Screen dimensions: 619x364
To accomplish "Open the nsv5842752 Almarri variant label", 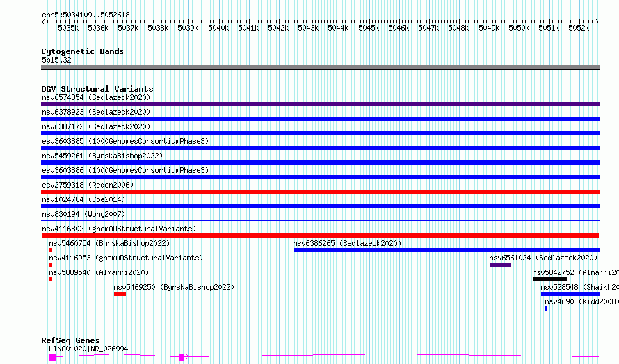I will tap(575, 272).
